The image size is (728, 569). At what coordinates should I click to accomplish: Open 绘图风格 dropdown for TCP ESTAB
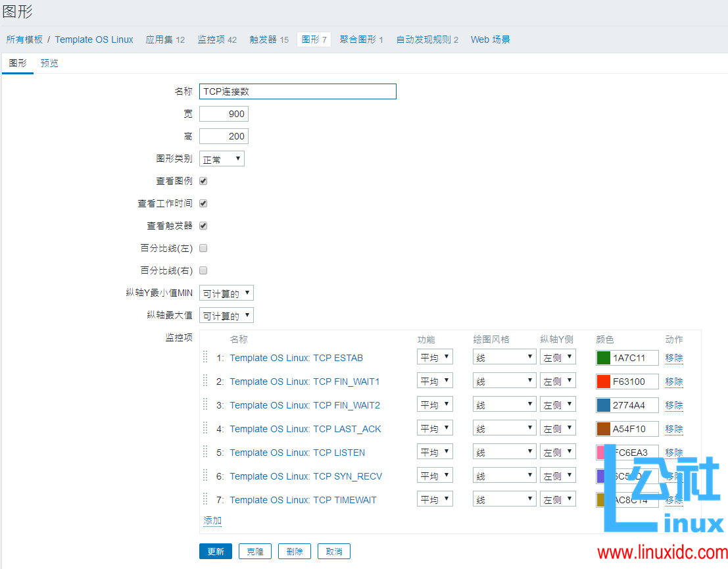pos(504,357)
